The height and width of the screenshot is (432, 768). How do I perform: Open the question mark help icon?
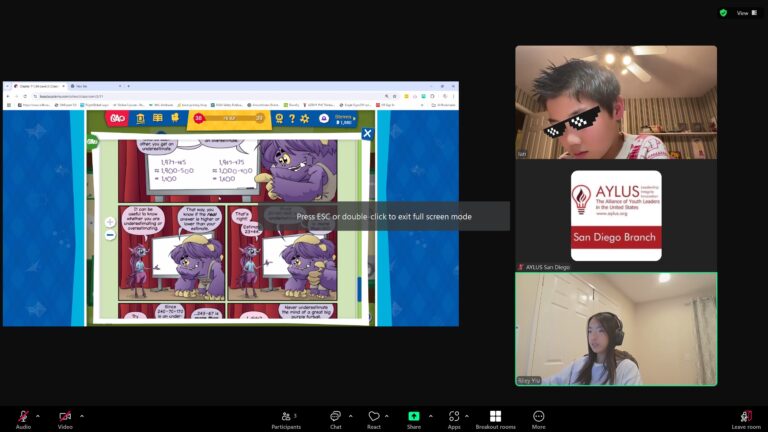(292, 119)
